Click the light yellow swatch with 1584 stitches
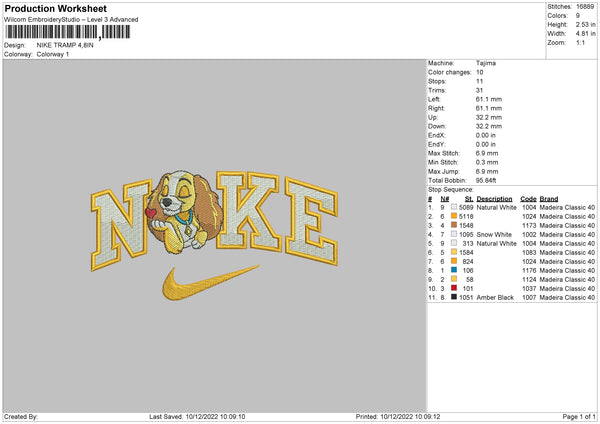The height and width of the screenshot is (424, 600). 454,252
